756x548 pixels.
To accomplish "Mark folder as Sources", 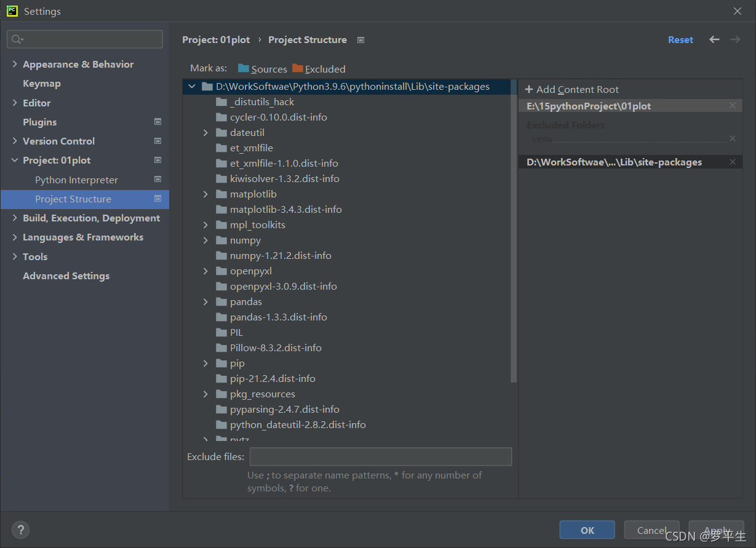I will 263,69.
